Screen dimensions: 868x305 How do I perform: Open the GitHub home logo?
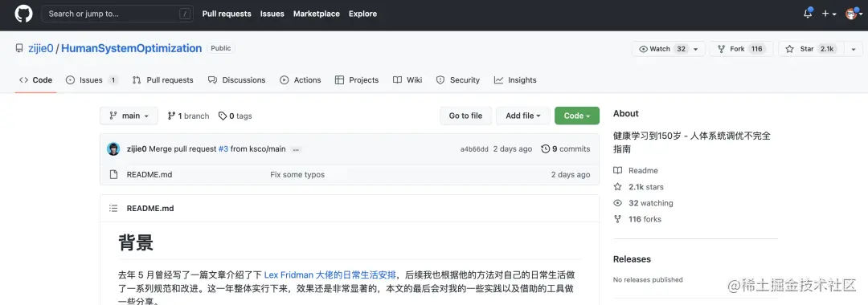click(23, 14)
